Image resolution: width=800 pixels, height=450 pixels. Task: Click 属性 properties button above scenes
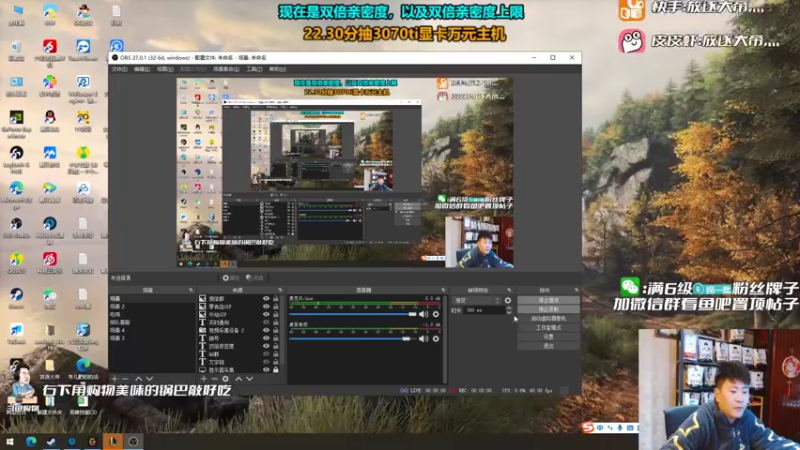click(231, 278)
